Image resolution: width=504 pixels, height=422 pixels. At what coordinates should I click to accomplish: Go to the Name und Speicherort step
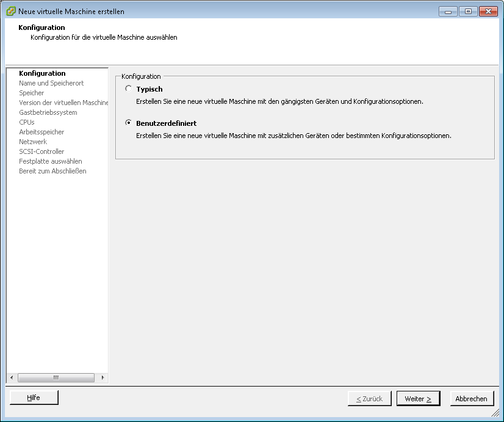(x=51, y=83)
